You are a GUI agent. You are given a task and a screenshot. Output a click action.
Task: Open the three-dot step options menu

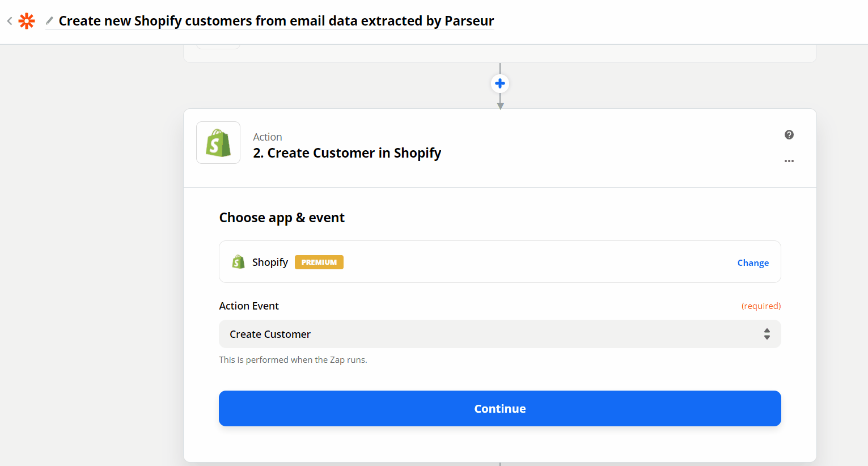click(x=789, y=162)
